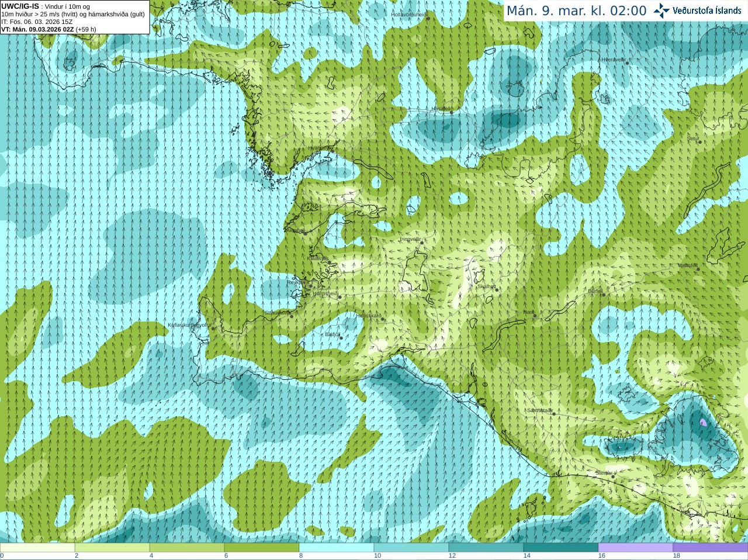Click the IT: Fös. 06.03.2026 15Z line

[37, 22]
